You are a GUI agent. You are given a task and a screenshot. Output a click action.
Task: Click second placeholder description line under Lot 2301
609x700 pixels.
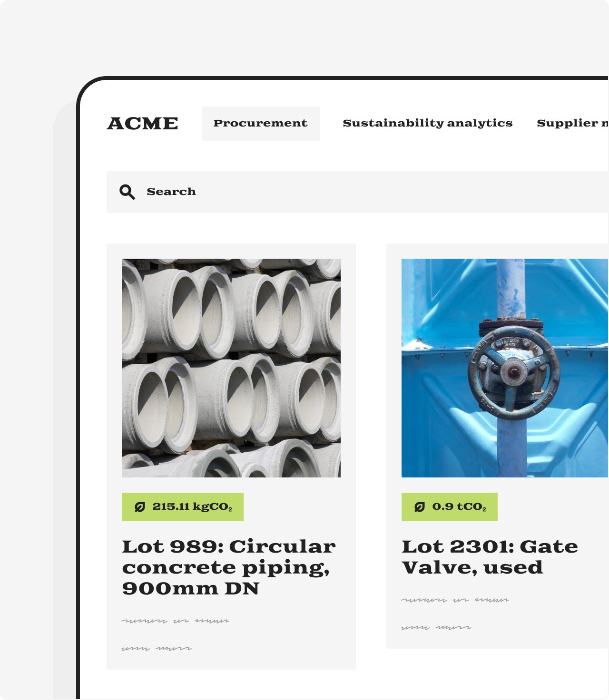(x=436, y=627)
